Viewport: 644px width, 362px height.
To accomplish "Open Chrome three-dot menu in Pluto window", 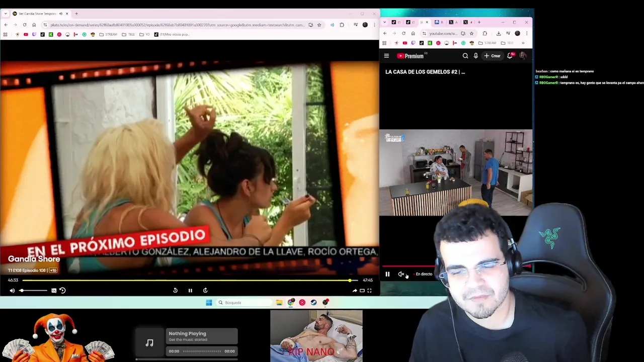I will click(375, 25).
